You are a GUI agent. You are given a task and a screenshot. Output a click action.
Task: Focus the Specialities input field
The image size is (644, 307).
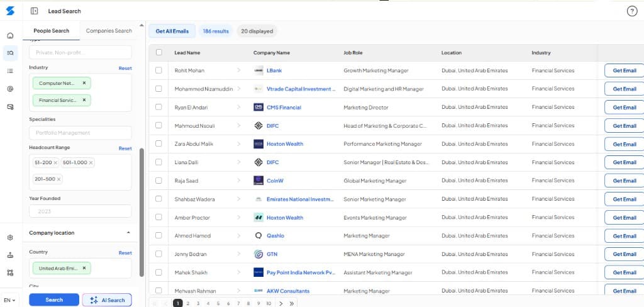click(x=80, y=133)
